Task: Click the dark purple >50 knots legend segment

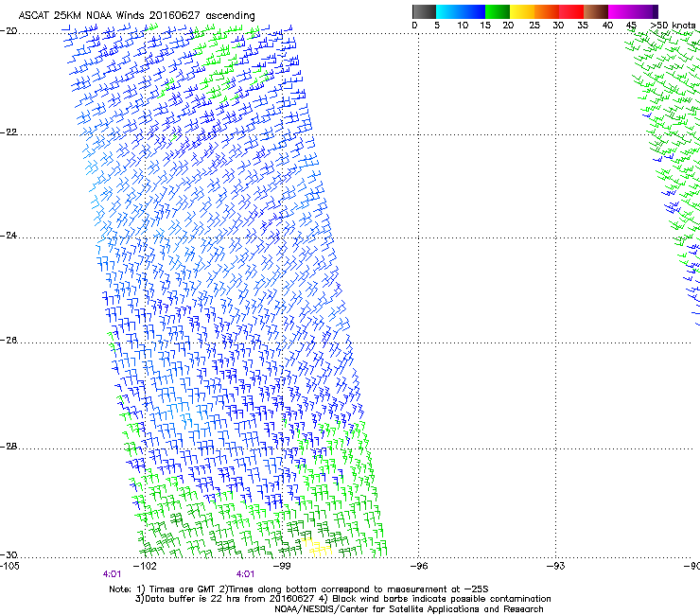Action: point(656,11)
